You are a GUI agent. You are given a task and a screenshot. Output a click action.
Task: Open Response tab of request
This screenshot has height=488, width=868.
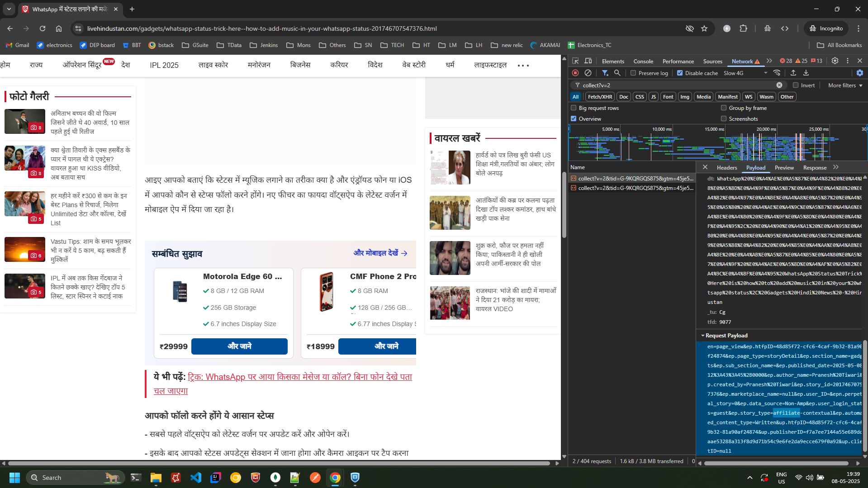[x=815, y=167]
